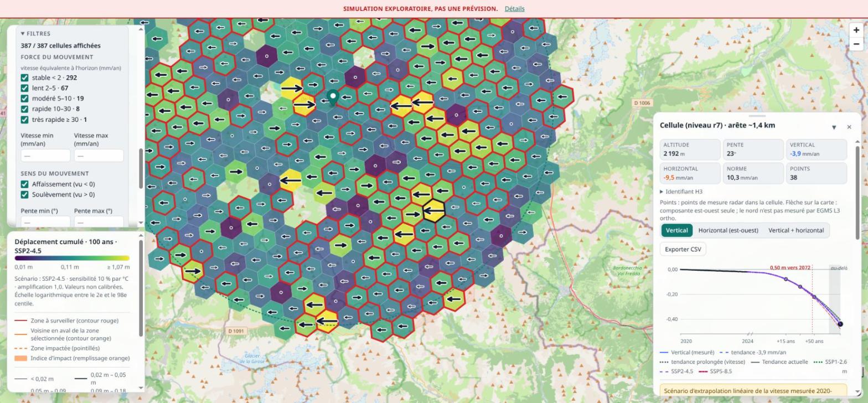Screen dimensions: 868x403
Task: Expand the Identifiant H3 disclosure
Action: [681, 192]
